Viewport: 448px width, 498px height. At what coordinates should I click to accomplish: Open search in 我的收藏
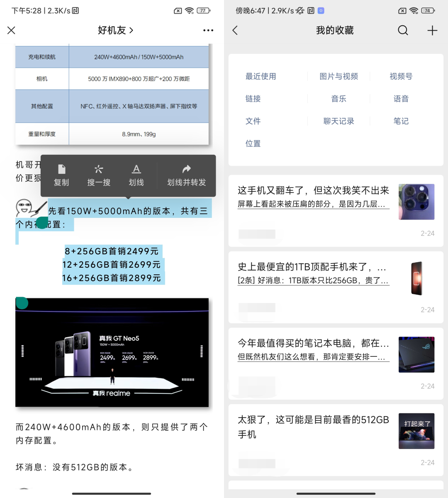pyautogui.click(x=403, y=30)
